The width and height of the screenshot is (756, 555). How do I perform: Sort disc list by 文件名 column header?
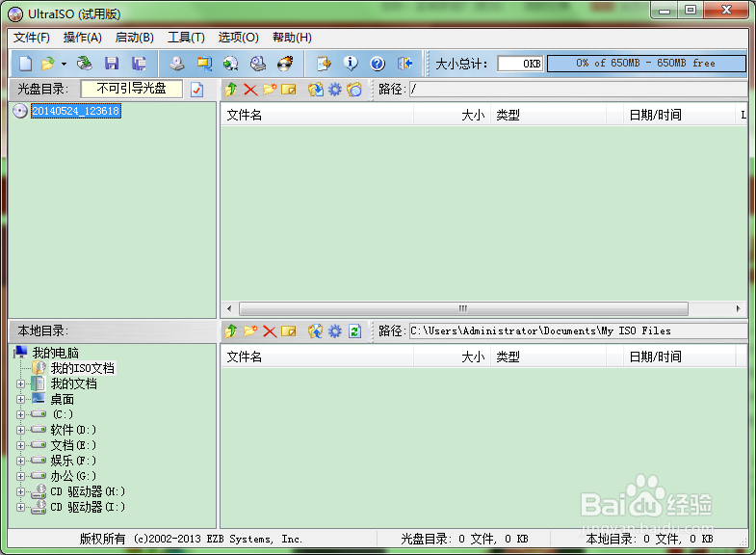(x=317, y=115)
